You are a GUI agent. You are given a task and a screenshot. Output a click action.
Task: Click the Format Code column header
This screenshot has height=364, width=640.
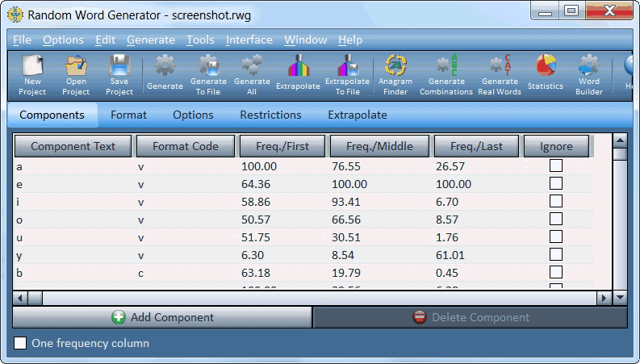click(x=186, y=146)
